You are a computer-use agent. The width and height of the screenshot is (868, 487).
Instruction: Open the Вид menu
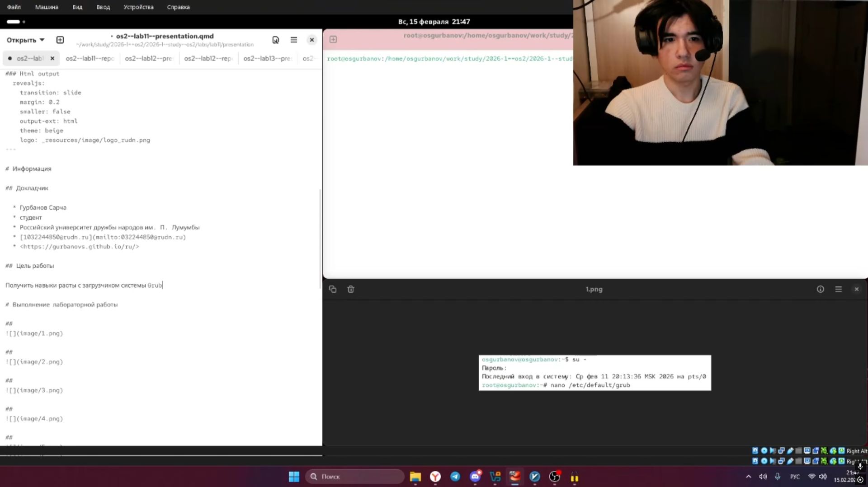pyautogui.click(x=77, y=7)
